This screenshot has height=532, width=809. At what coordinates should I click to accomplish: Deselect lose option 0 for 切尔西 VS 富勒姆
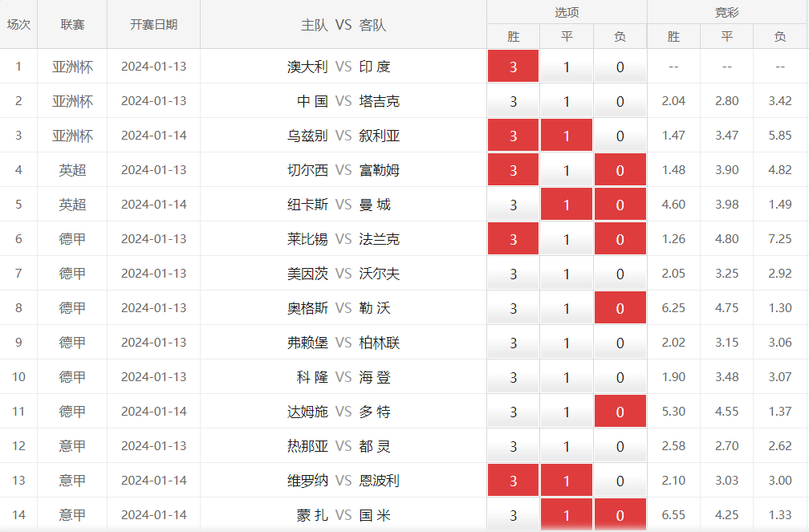620,170
